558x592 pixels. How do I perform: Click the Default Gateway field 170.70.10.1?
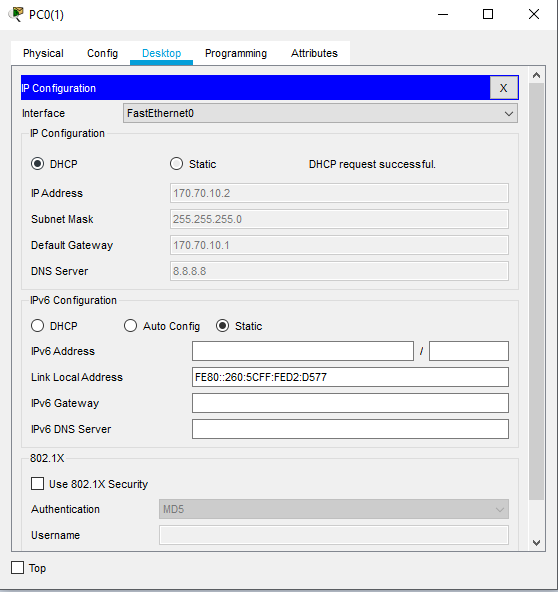tap(339, 245)
